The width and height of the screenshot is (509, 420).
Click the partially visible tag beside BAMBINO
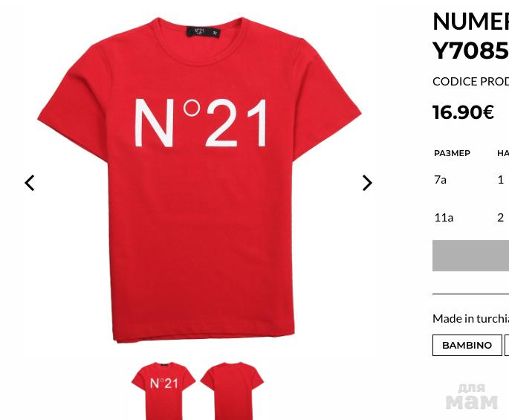pyautogui.click(x=507, y=345)
